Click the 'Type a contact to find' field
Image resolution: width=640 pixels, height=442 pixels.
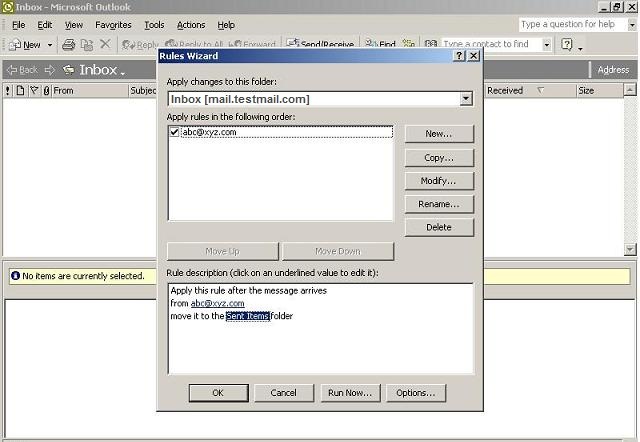tap(491, 44)
